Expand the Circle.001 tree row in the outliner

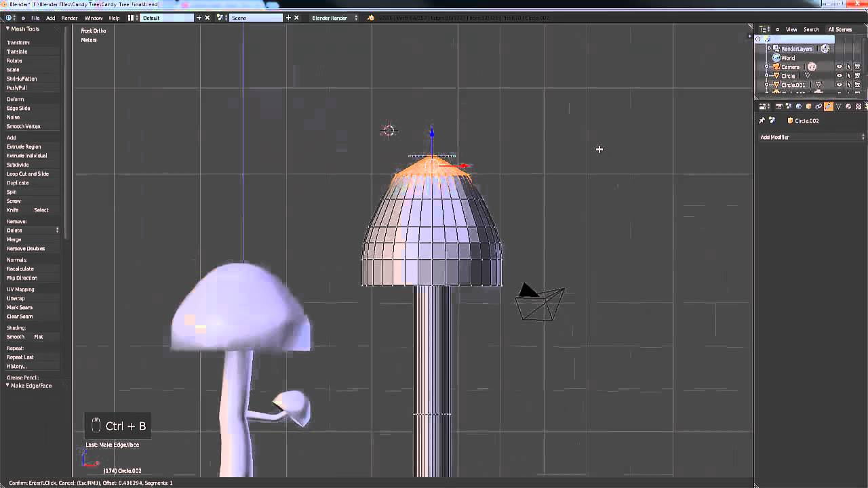(768, 85)
